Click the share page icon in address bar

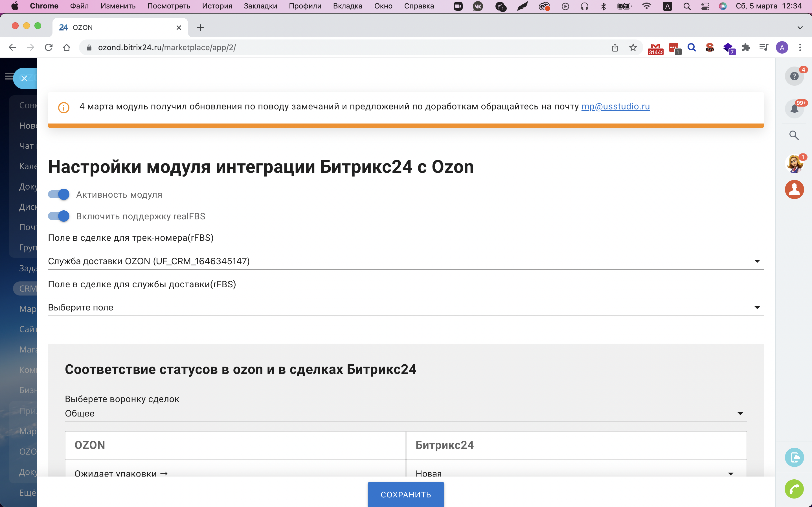pos(615,48)
